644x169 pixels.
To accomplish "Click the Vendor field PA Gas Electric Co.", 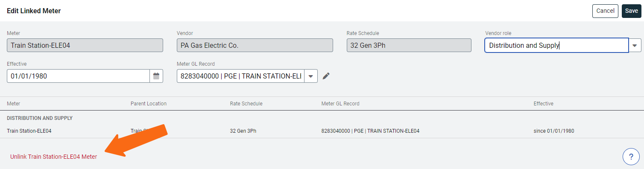I will [x=255, y=45].
